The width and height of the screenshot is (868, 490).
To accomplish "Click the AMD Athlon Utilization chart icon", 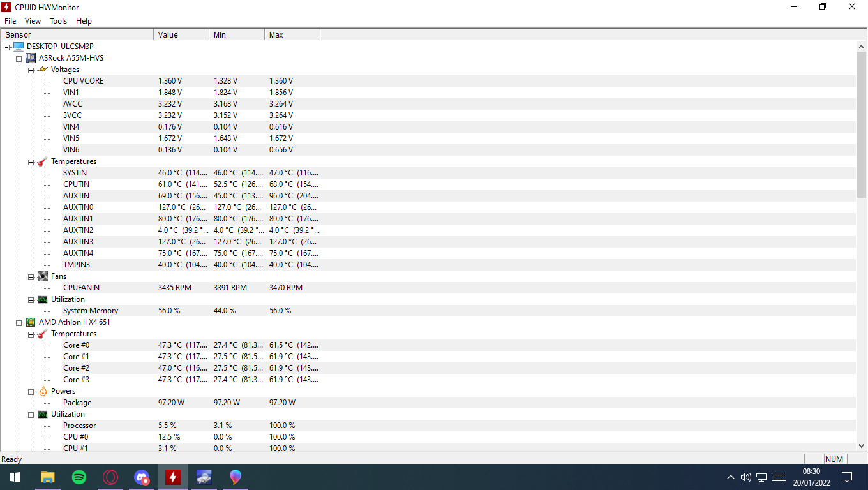I will (42, 414).
